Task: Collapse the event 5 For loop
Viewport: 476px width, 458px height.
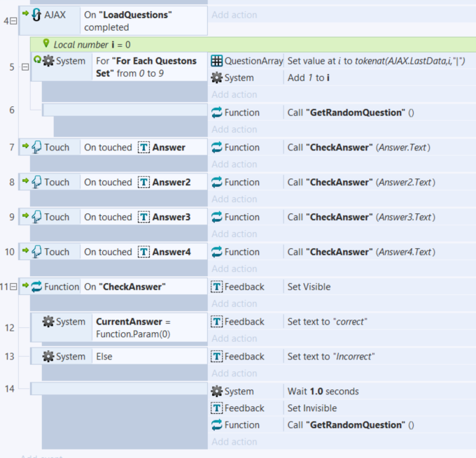Action: tap(25, 67)
